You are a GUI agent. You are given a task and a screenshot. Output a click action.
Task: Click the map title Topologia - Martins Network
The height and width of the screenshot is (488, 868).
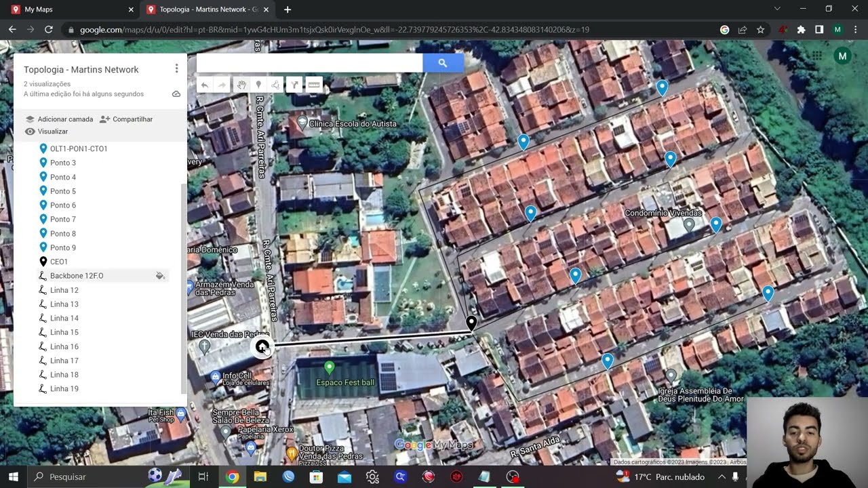click(x=81, y=70)
